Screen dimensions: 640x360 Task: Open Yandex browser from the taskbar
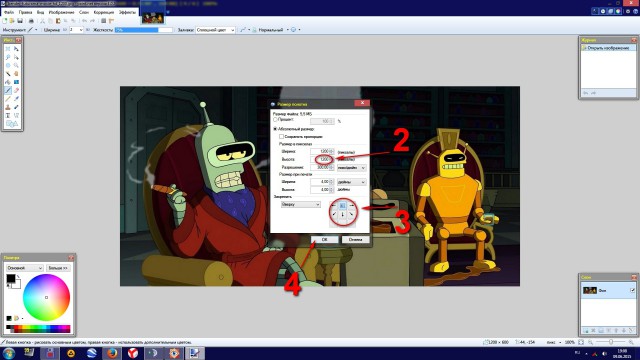click(133, 353)
